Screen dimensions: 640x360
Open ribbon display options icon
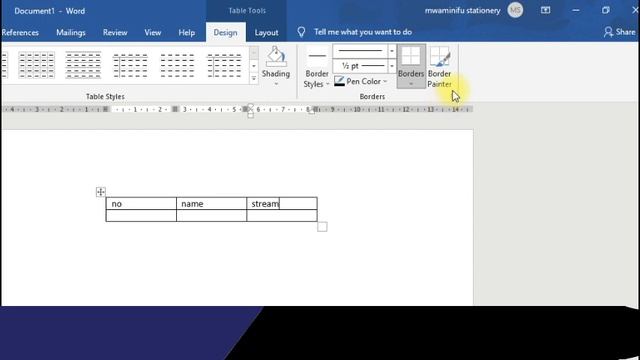[x=546, y=11]
